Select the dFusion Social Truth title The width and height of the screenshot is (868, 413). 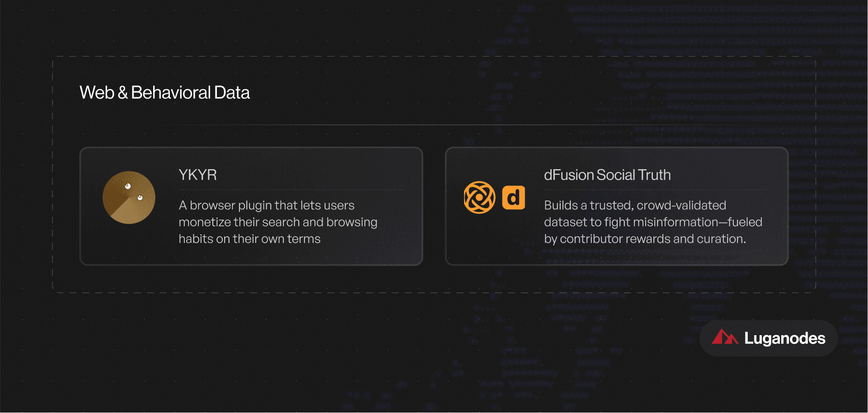pos(607,175)
